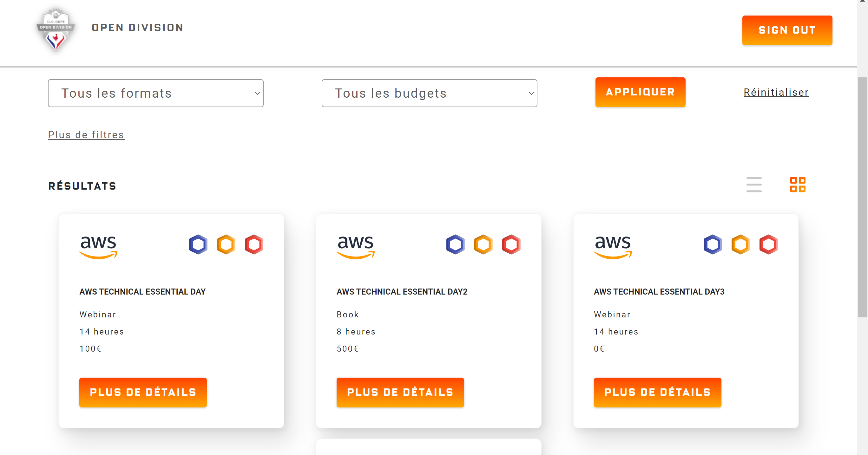Click red hexagon on Essential Day3 card
The width and height of the screenshot is (868, 455).
[x=768, y=244]
